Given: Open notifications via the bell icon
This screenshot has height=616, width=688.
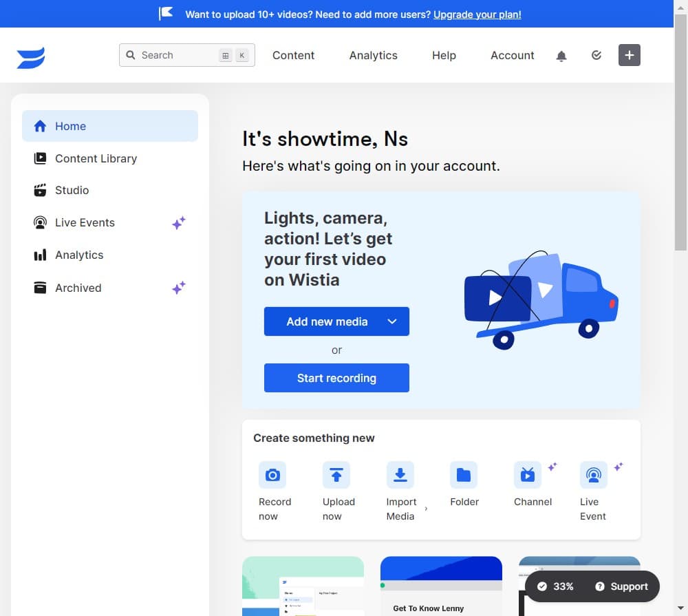Looking at the screenshot, I should click(561, 55).
